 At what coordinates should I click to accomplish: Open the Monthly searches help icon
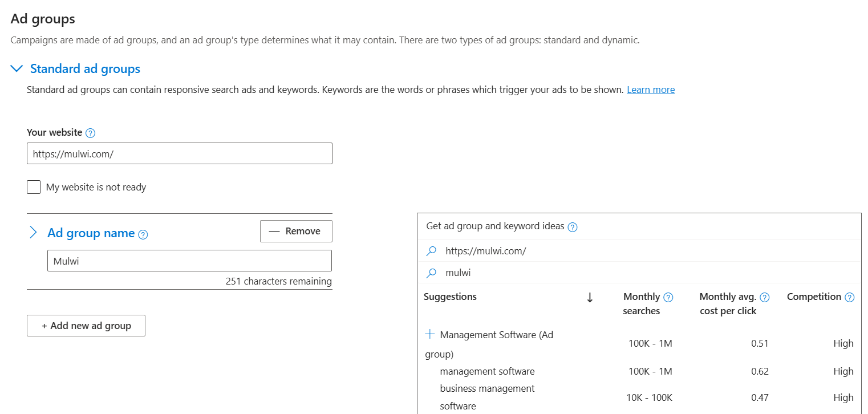(x=668, y=297)
